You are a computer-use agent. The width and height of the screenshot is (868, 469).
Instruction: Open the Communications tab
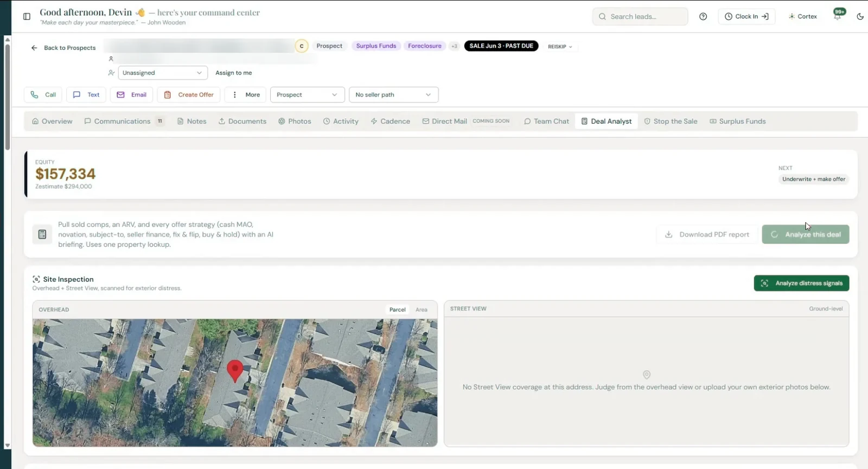pos(124,121)
